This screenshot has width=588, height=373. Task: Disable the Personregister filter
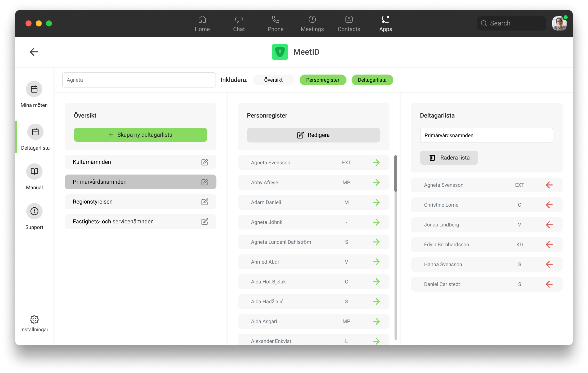[323, 80]
